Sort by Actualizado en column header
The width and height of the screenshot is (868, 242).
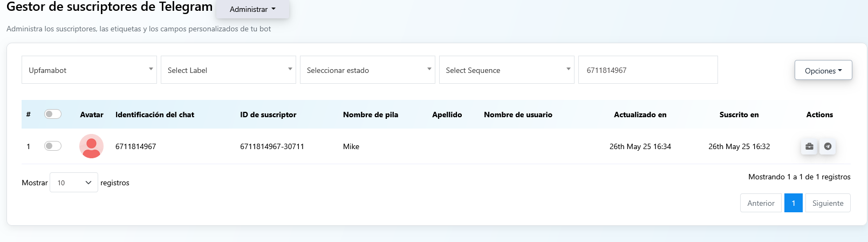(640, 115)
